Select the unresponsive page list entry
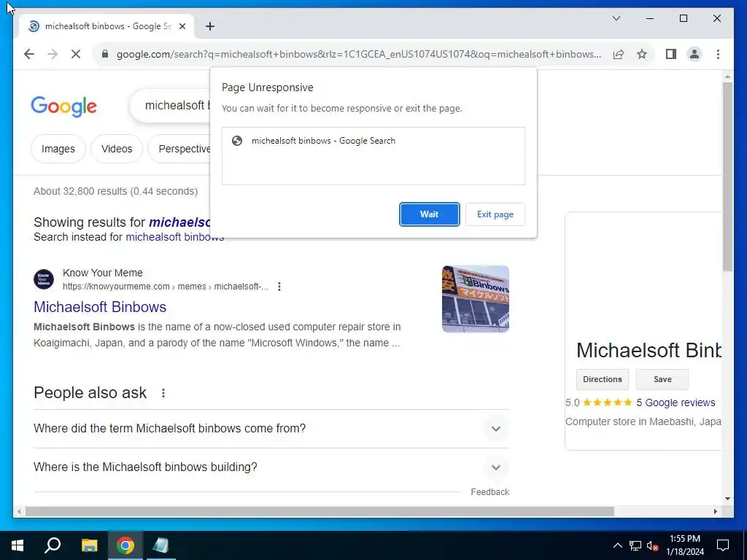Screen dimensions: 747x560 373,141
